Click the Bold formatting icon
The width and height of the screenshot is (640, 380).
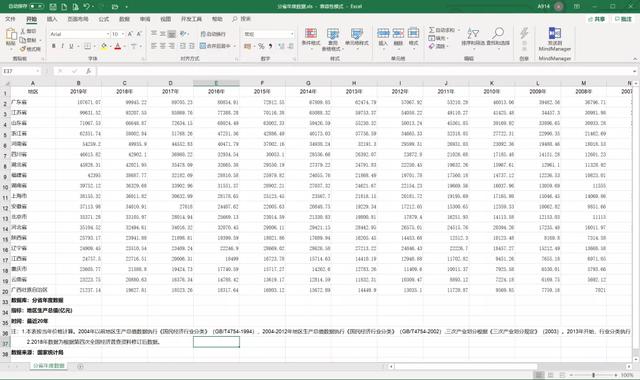click(53, 46)
